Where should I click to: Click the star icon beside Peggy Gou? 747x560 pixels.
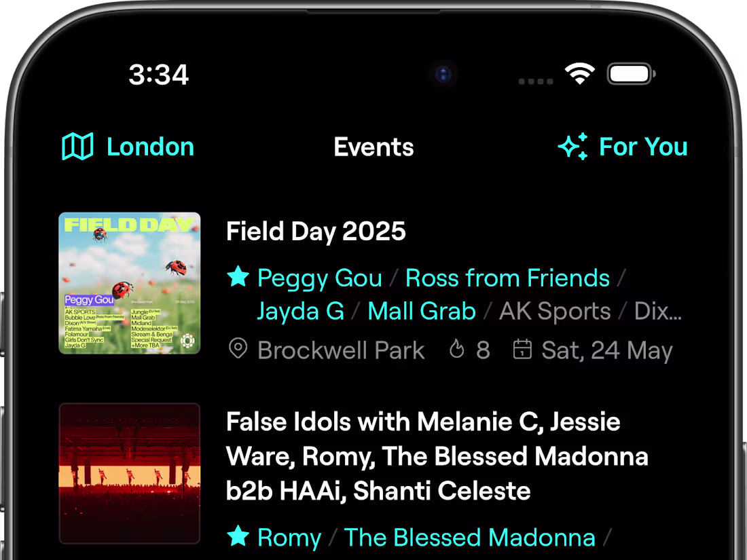pos(238,277)
